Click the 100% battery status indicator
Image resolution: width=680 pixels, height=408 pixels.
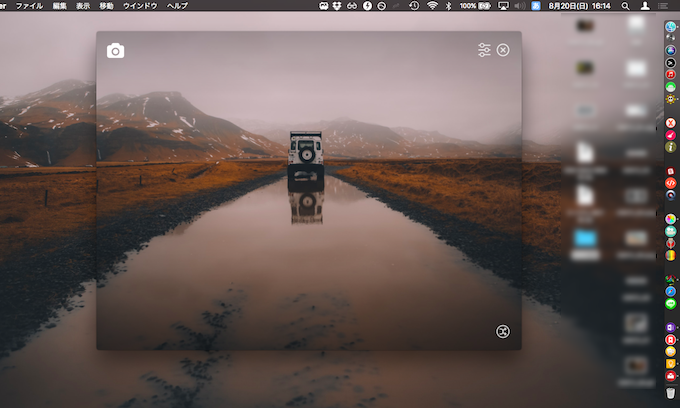[x=469, y=6]
